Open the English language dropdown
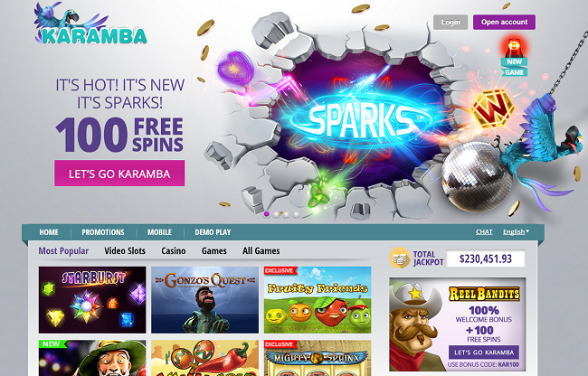The height and width of the screenshot is (376, 588). pos(516,231)
